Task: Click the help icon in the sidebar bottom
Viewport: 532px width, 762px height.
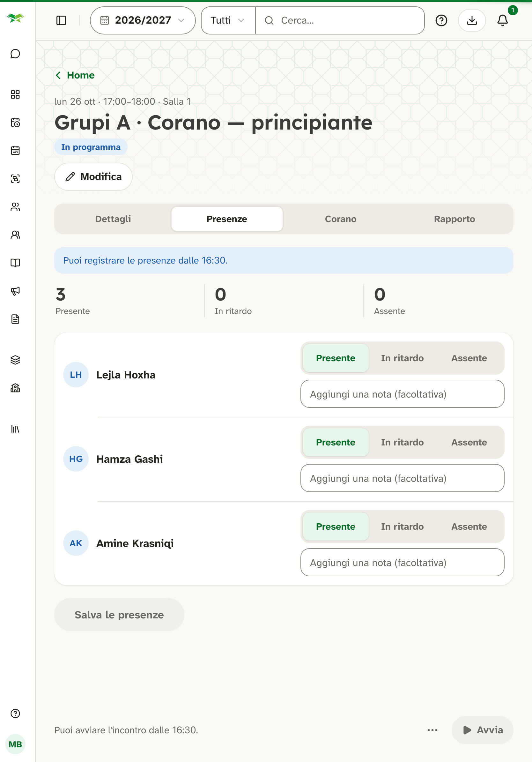Action: pos(15,713)
